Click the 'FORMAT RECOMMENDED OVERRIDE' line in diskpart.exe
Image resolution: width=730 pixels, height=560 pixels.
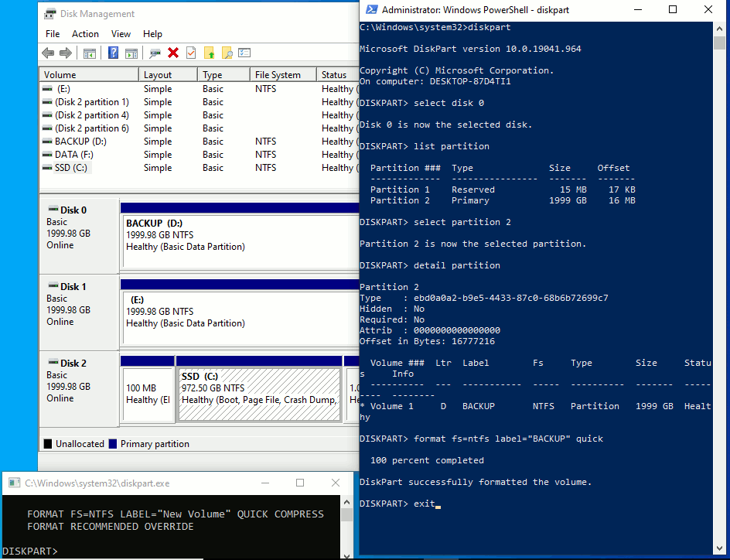(x=111, y=527)
